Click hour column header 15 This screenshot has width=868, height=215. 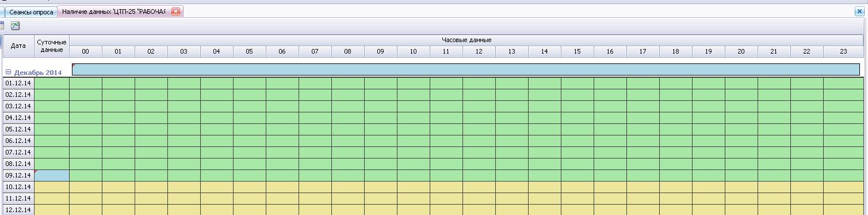pos(578,51)
